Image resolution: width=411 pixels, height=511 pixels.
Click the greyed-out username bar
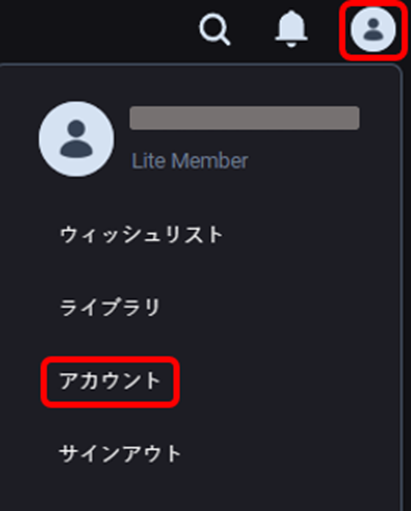click(x=244, y=118)
